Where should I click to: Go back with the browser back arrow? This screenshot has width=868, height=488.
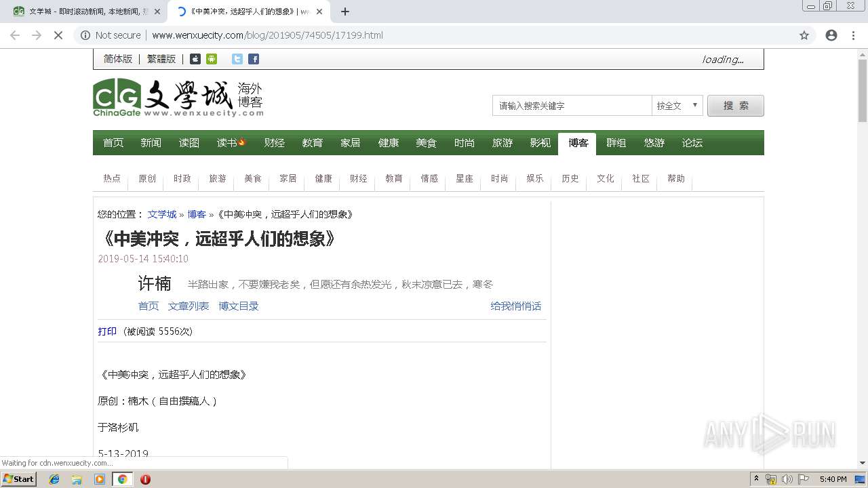[x=15, y=35]
